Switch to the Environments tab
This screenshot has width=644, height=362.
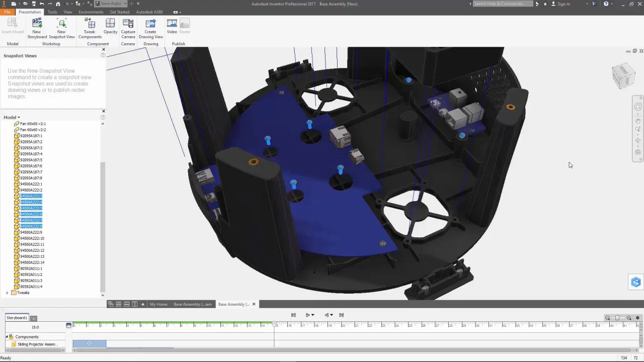(x=91, y=12)
